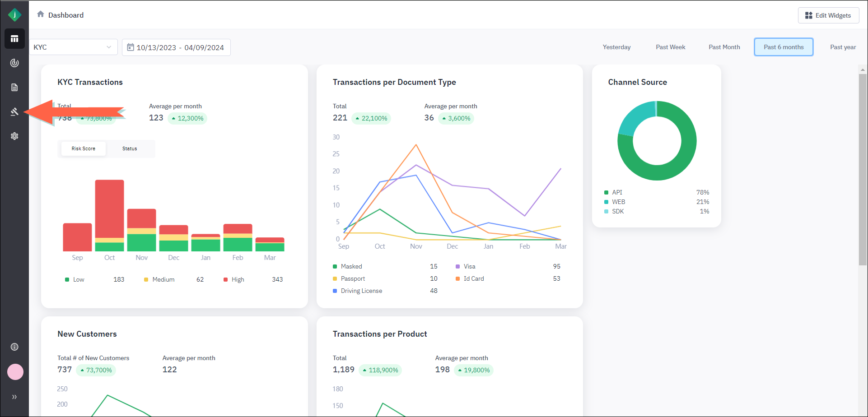Select the Past year range
Screen dimensions: 868x417
[x=843, y=47]
